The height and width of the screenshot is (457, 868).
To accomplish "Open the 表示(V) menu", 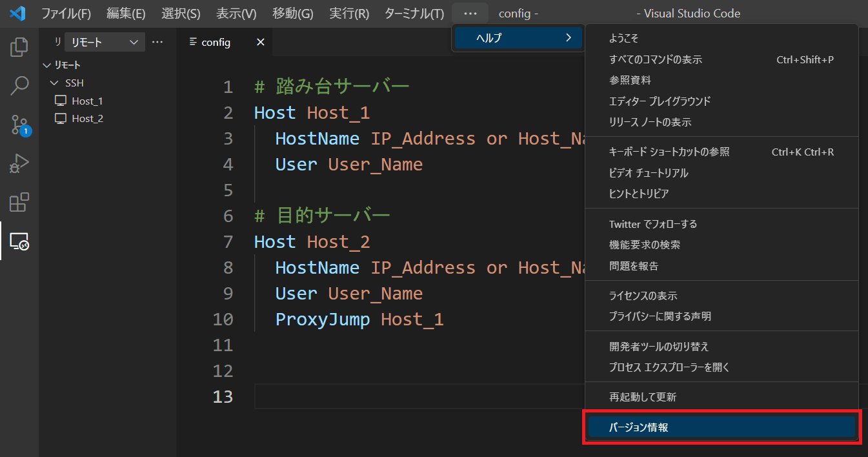I will pos(236,14).
